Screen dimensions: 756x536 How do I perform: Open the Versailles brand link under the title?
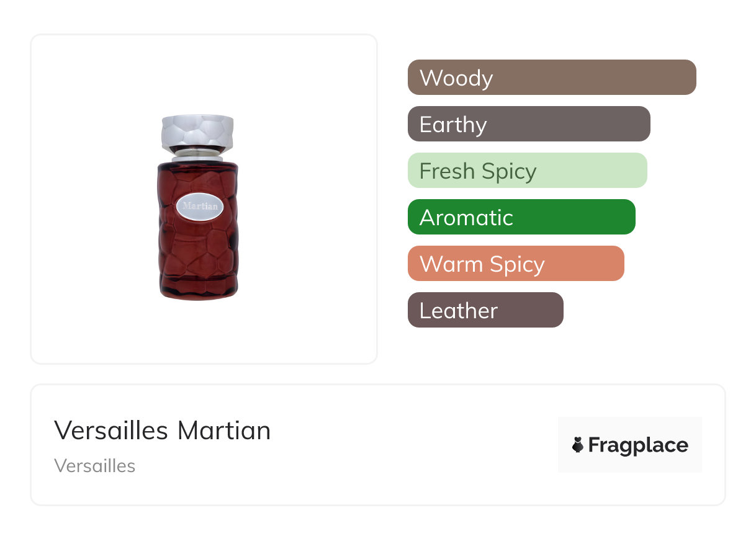coord(95,466)
